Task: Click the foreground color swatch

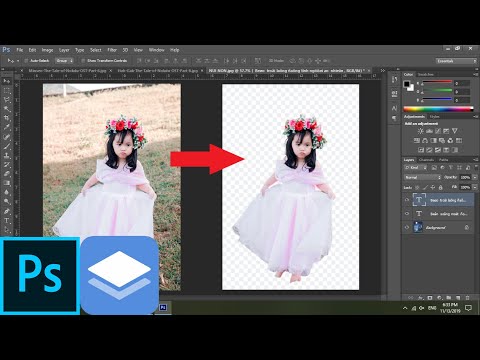Action: (407, 84)
